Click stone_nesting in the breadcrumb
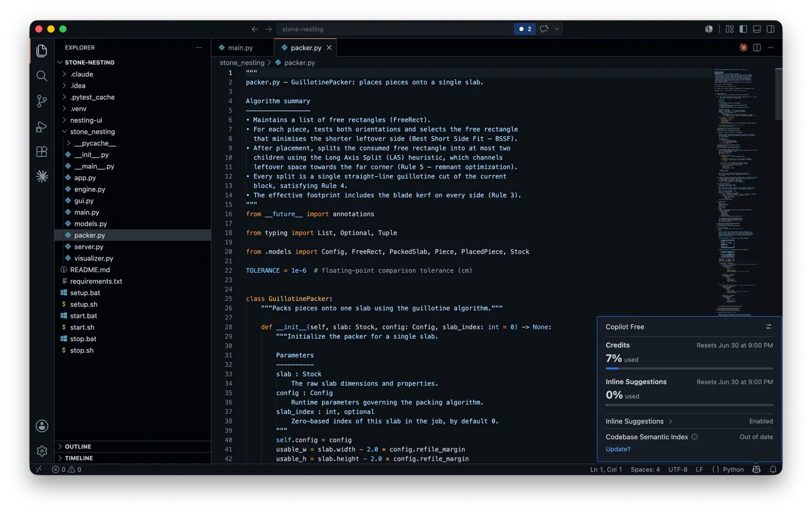 [242, 63]
